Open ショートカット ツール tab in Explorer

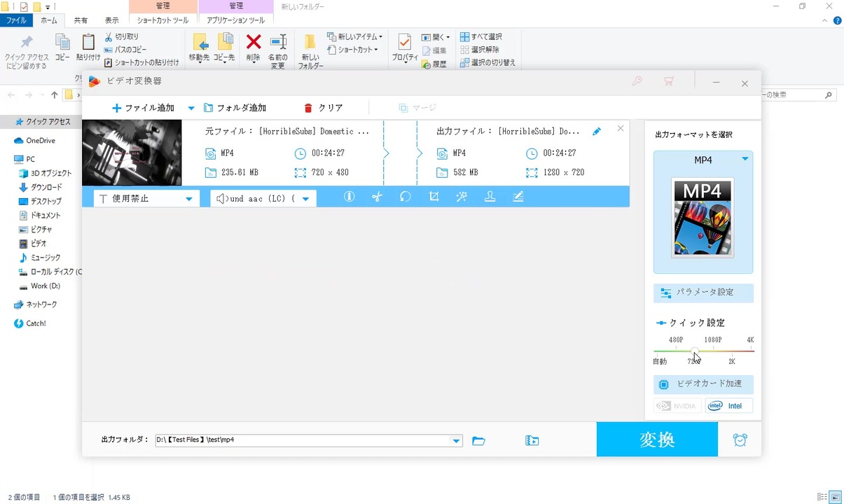[162, 20]
